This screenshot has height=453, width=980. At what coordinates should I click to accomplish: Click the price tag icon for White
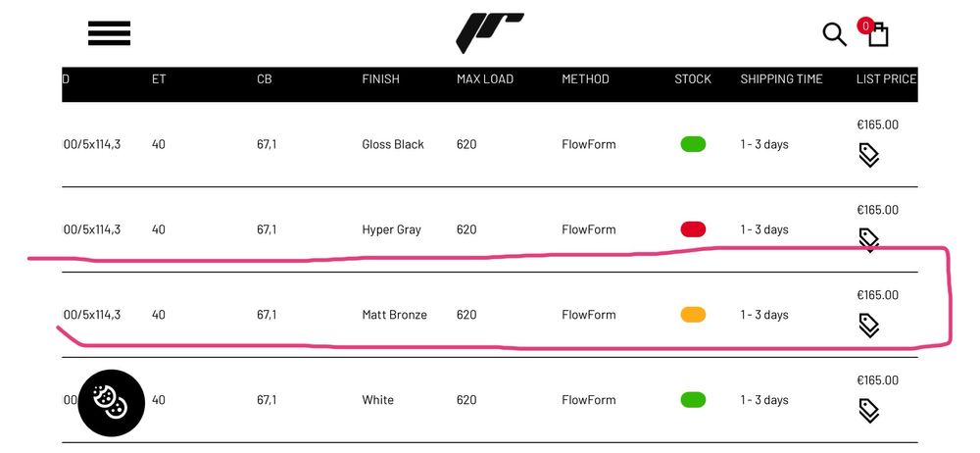(x=868, y=410)
